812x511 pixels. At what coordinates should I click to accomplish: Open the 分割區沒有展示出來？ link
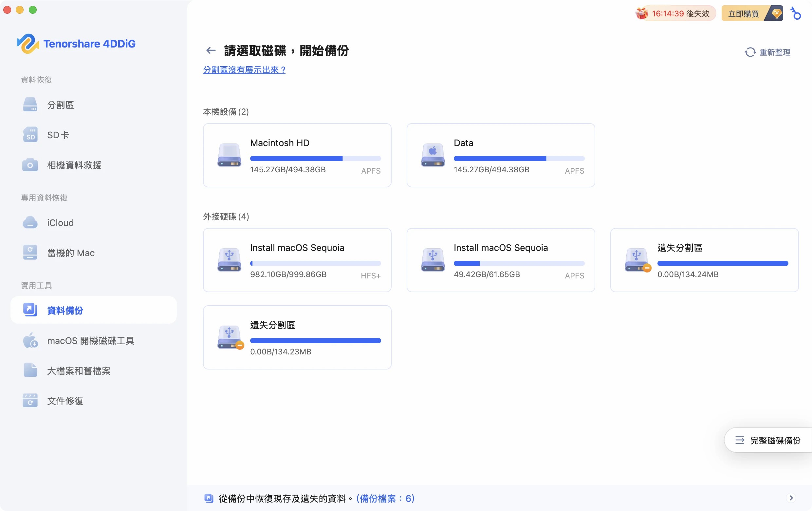(x=244, y=70)
